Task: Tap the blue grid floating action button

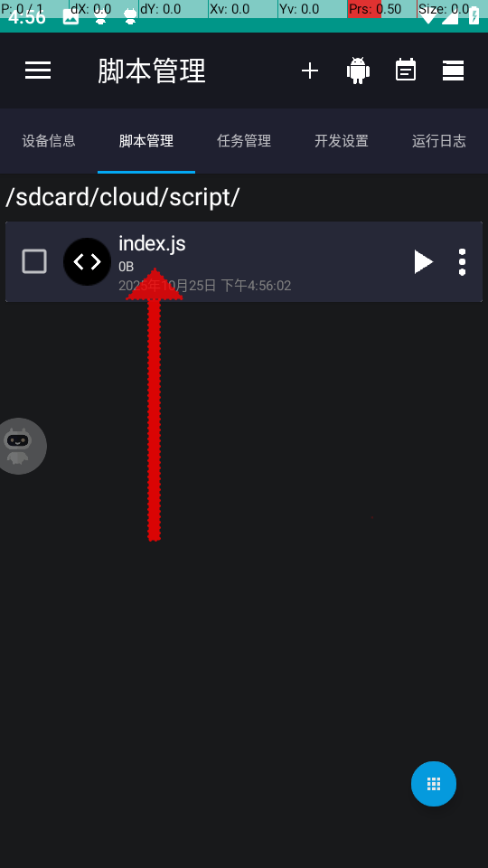Action: (434, 784)
